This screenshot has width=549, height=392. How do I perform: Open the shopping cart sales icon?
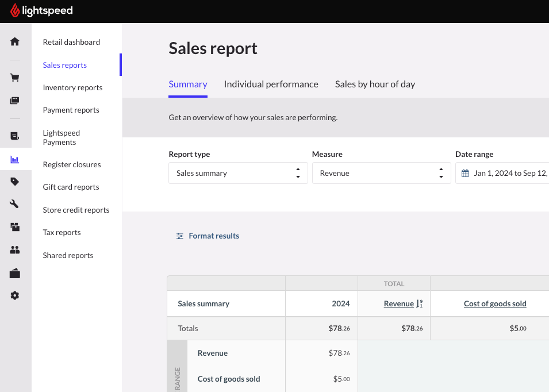[x=15, y=78]
